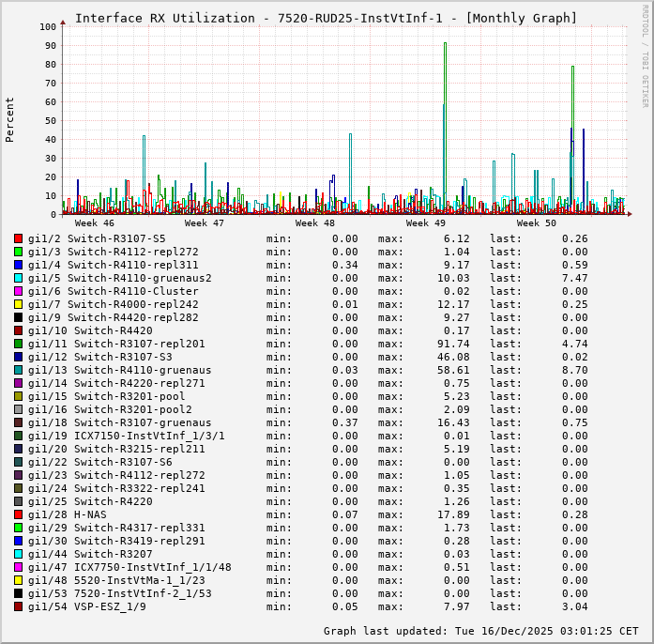Click the Graph last updated timestamp
Screen dimensions: 654x644
point(480,631)
